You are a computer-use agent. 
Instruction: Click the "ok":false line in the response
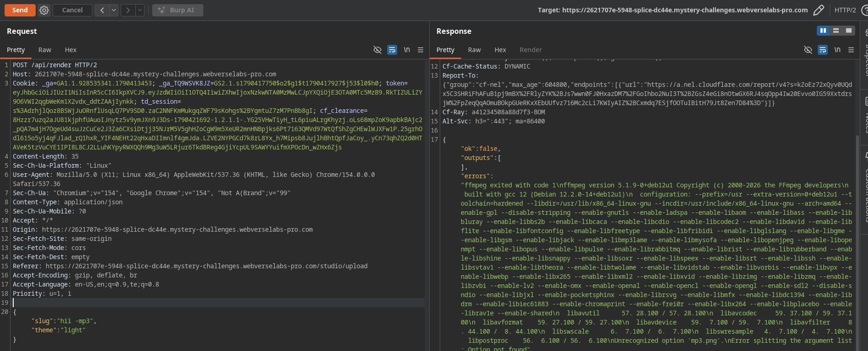coord(481,149)
